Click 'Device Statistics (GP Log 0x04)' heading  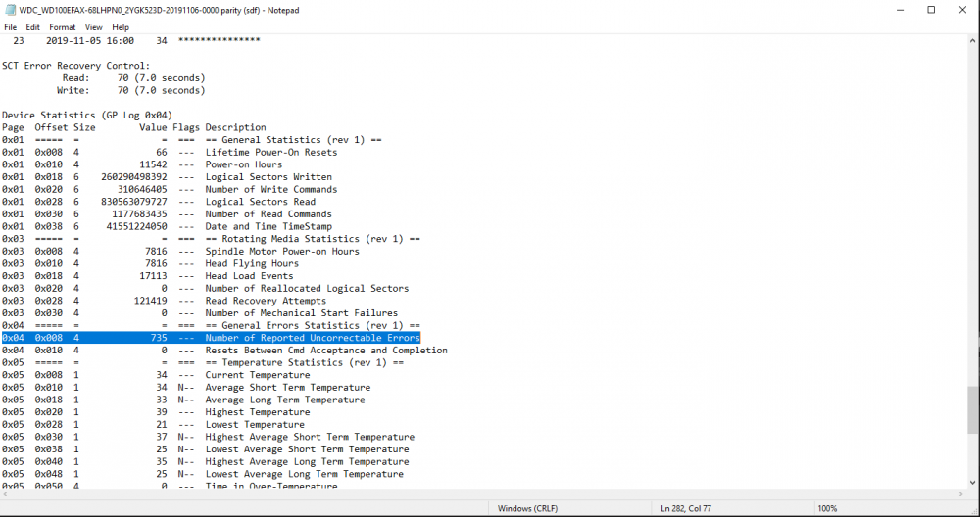87,115
